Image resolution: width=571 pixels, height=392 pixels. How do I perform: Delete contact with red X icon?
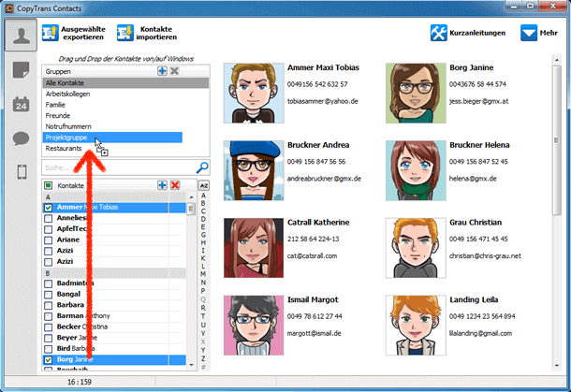click(175, 185)
